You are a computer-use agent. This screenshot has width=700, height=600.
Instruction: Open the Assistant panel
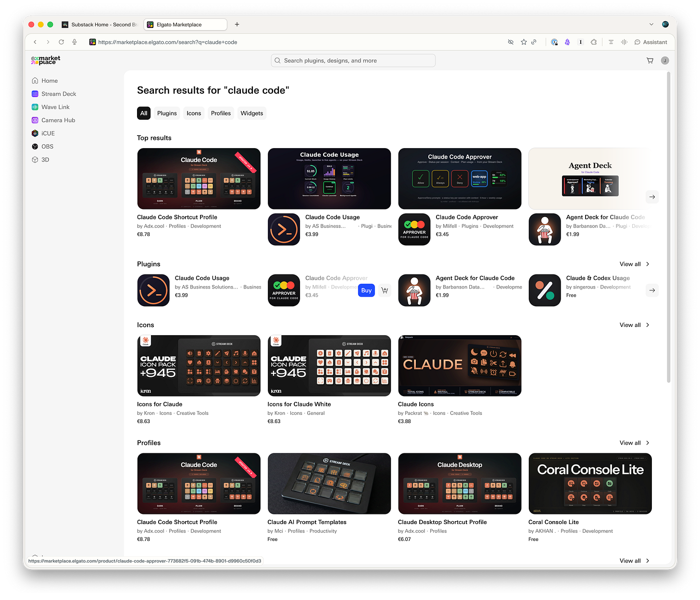pyautogui.click(x=651, y=42)
